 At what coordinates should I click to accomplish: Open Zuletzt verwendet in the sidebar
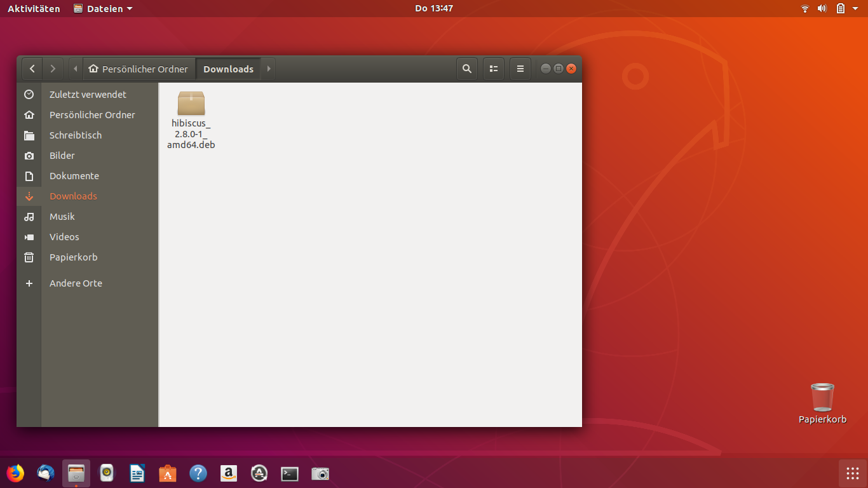[88, 95]
